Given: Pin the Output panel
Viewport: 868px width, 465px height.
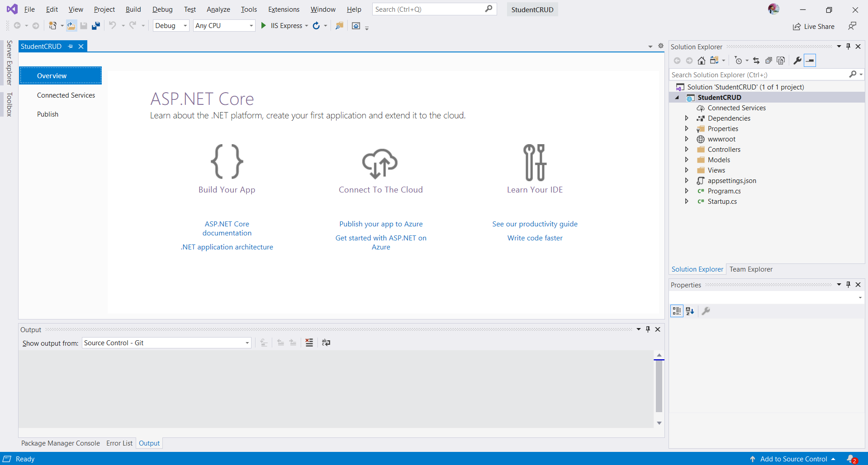Looking at the screenshot, I should [x=648, y=329].
